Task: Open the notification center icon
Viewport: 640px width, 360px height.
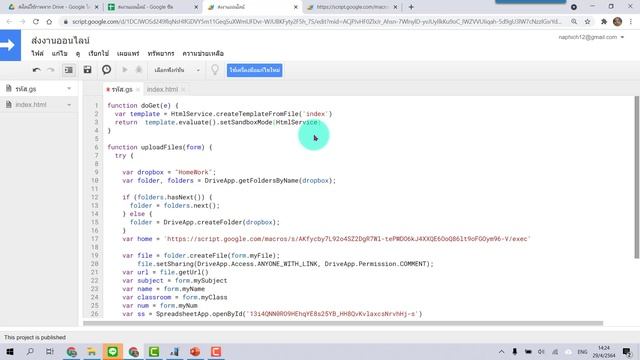Action: click(627, 351)
